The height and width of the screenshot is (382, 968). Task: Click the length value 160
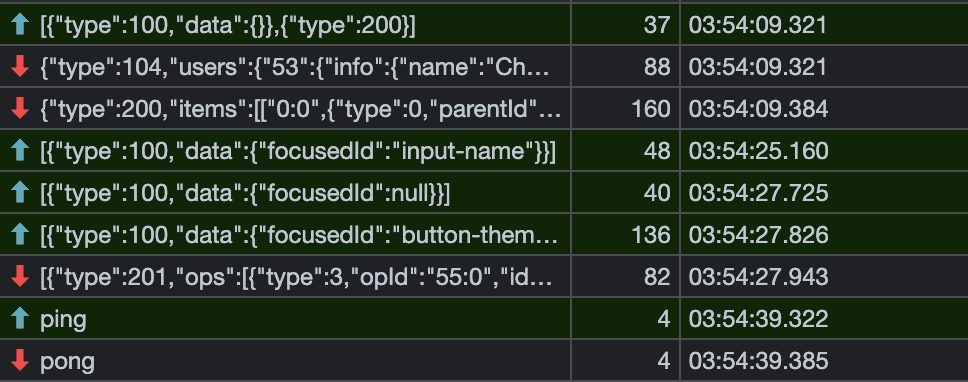651,109
